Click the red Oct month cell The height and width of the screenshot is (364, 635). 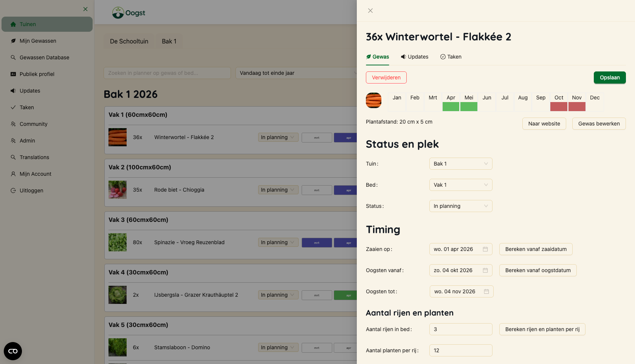(559, 107)
